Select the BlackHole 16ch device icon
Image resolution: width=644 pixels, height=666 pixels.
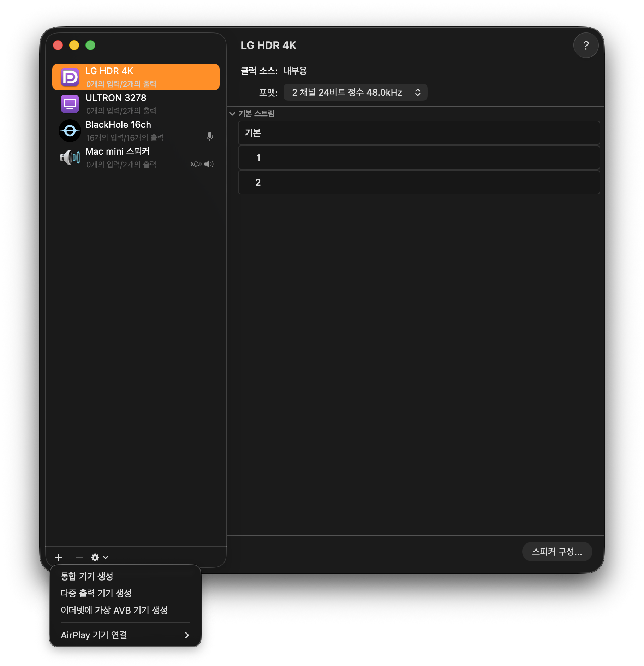pyautogui.click(x=70, y=130)
